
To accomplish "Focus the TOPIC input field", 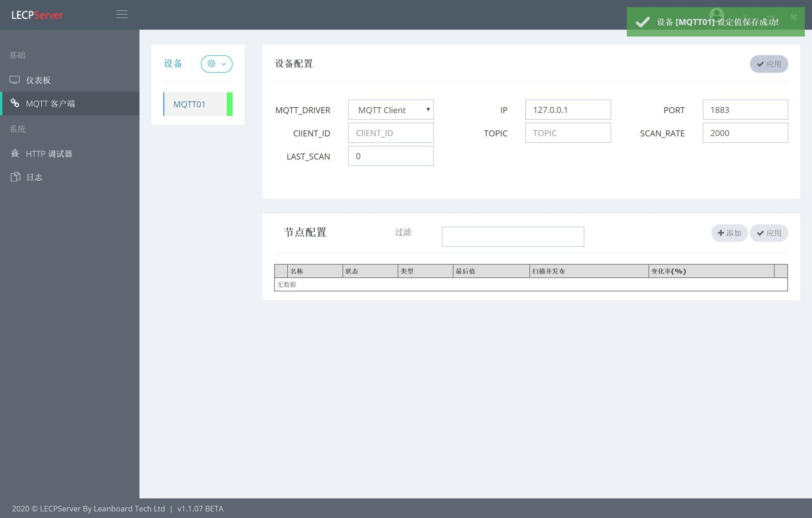I will pos(568,133).
